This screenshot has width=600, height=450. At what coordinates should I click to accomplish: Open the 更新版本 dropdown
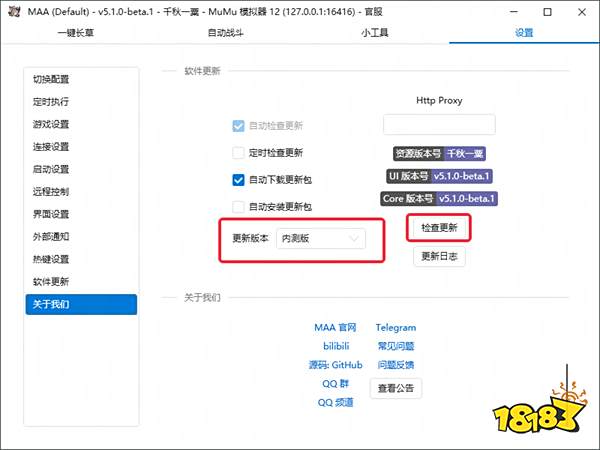[320, 239]
